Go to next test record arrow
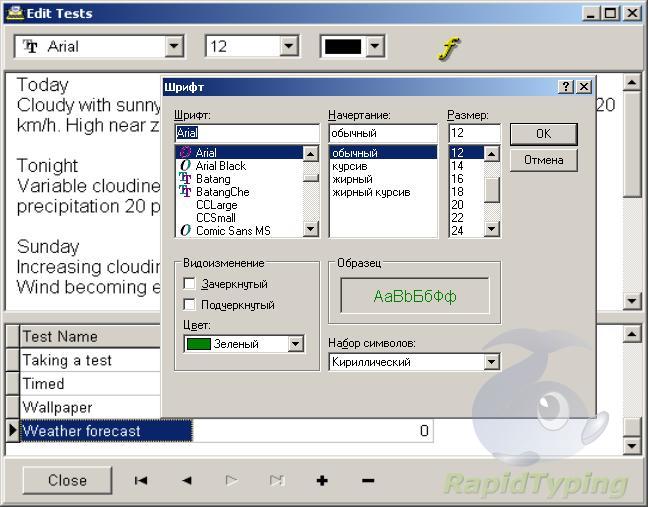The width and height of the screenshot is (648, 507). pyautogui.click(x=231, y=481)
